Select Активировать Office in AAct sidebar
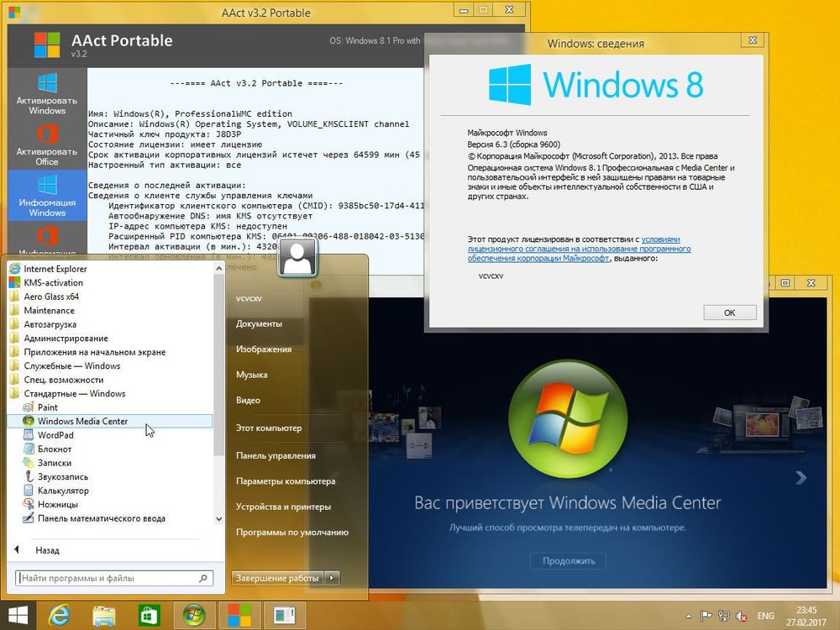Image resolution: width=840 pixels, height=630 pixels. pos(47,144)
